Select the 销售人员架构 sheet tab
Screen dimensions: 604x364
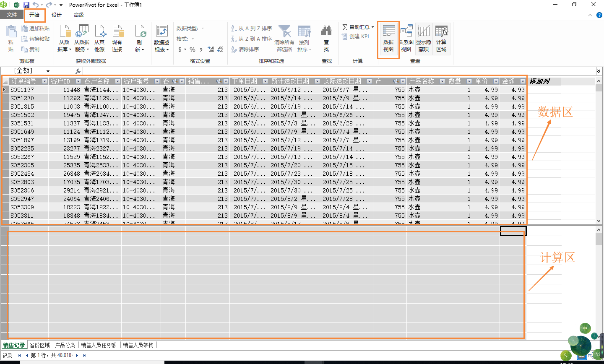pos(138,345)
